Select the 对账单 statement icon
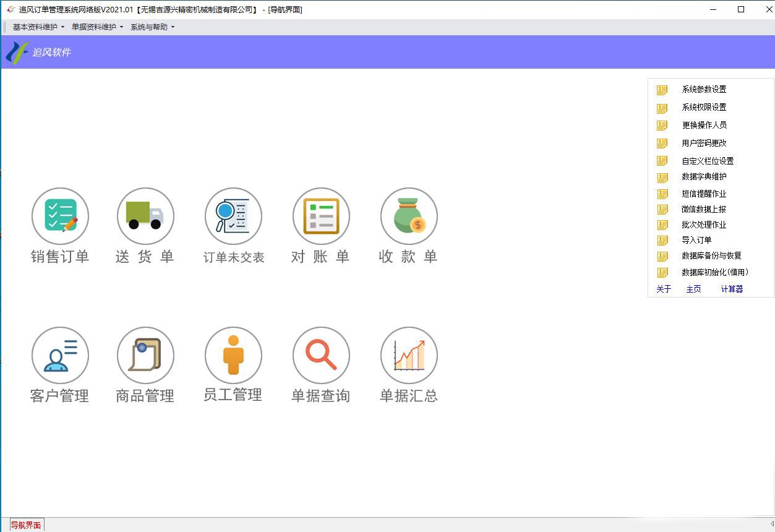The height and width of the screenshot is (532, 775). click(321, 217)
